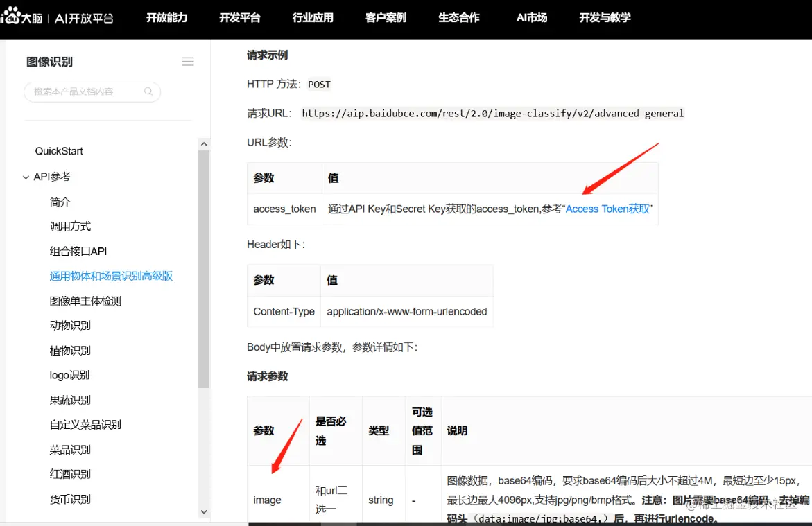Image resolution: width=812 pixels, height=526 pixels.
Task: Open the 开放能力 menu
Action: [166, 19]
